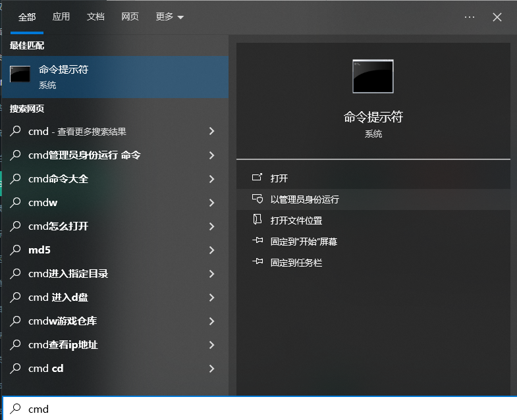Click search icon beside cmdw游戏仓库
This screenshot has width=517, height=420.
15,321
